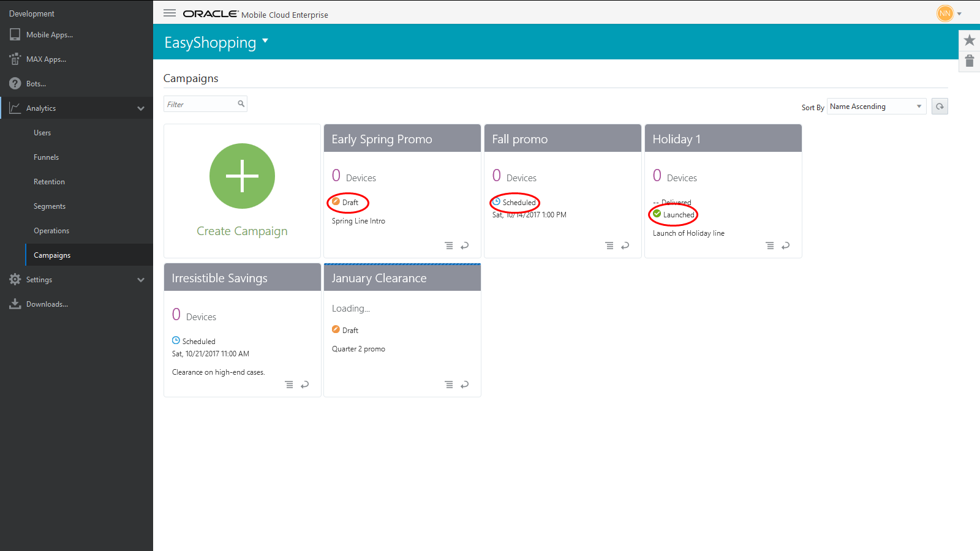Click Launched status on Holiday 1
980x551 pixels.
pyautogui.click(x=674, y=214)
